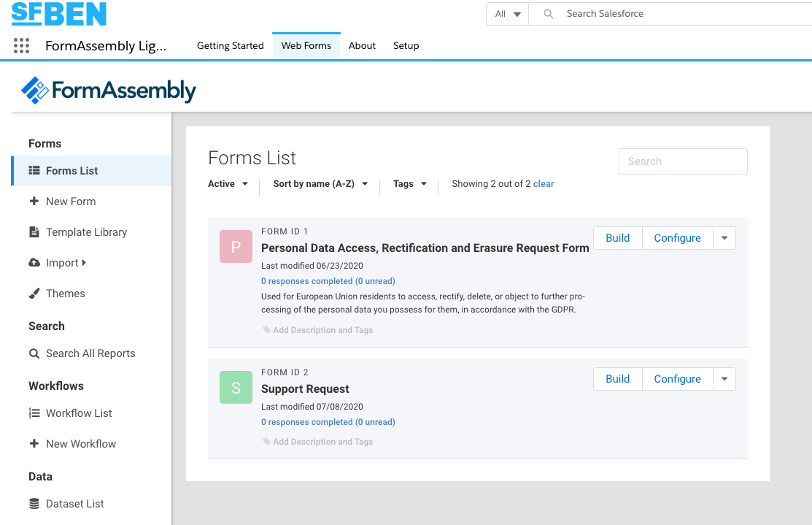Click tag icon under Support Request form

[267, 442]
